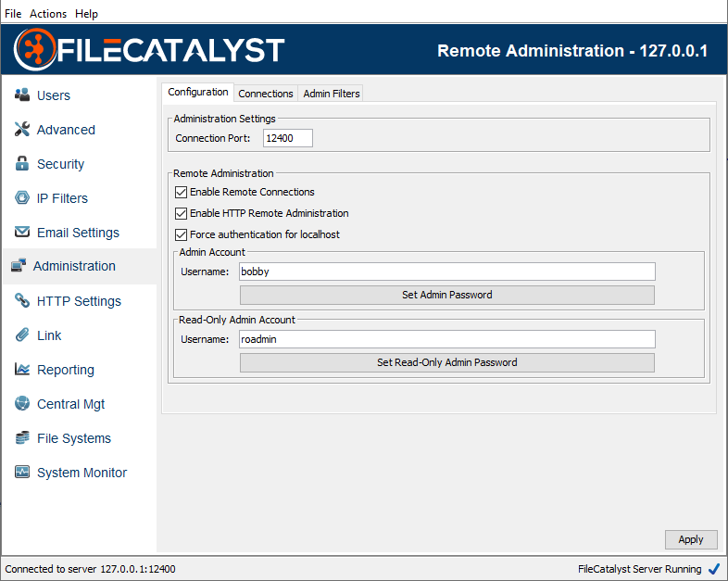Select the Administration section label
This screenshot has height=581, width=728.
click(74, 266)
